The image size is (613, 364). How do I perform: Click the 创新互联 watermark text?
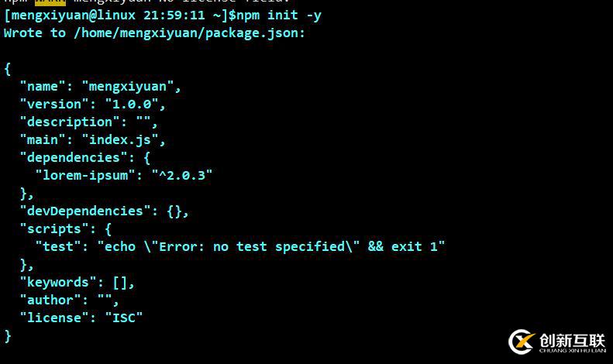572,339
